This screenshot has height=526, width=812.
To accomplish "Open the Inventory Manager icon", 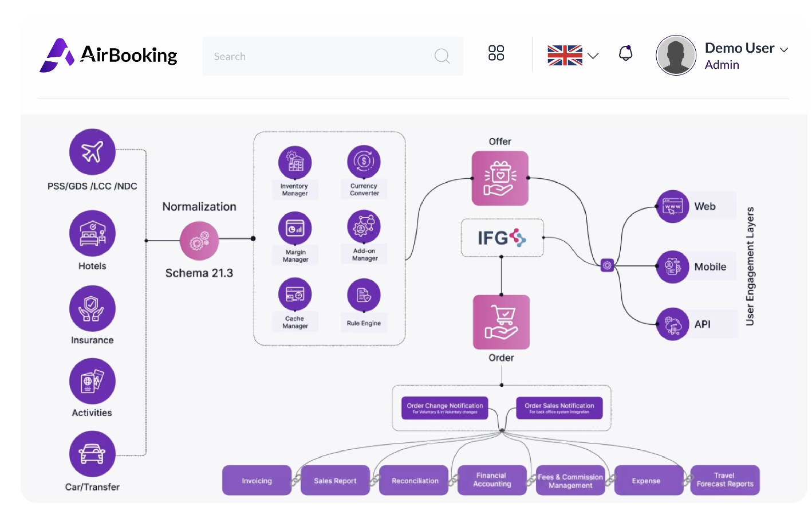I will point(295,163).
